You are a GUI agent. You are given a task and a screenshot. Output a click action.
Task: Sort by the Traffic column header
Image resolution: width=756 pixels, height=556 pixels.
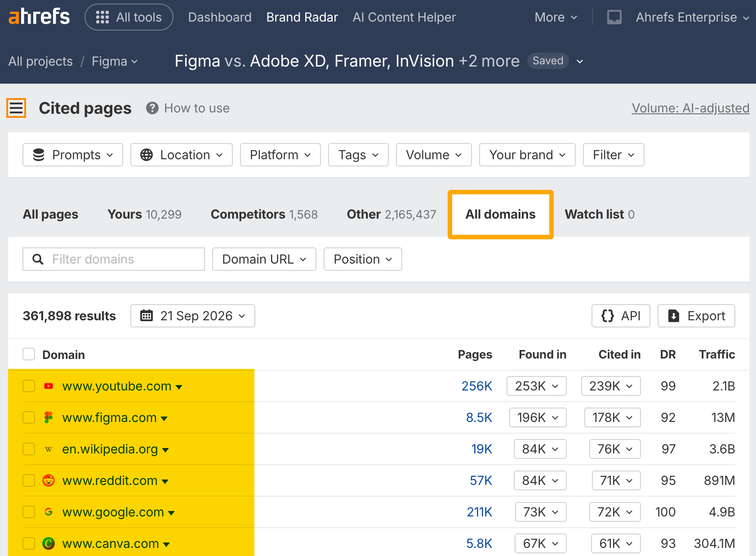point(717,354)
